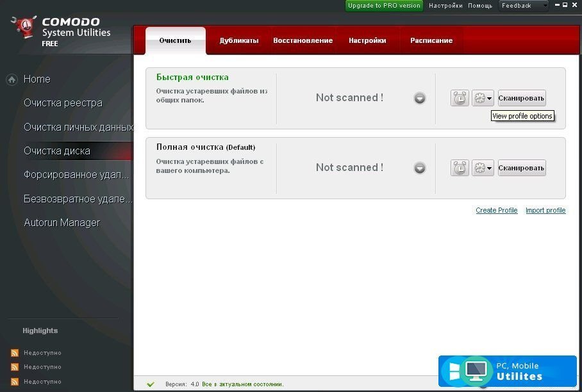Screen dimensions: 582x392
Task: Open schedule clock for Быстрая очистка
Action: tap(460, 98)
